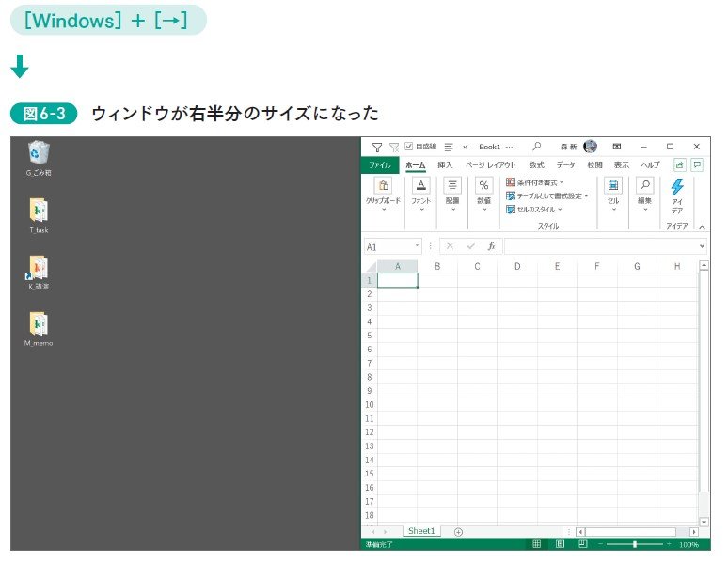Expand the 数値 group dropdown arrow
The height and width of the screenshot is (562, 728).
tap(484, 210)
